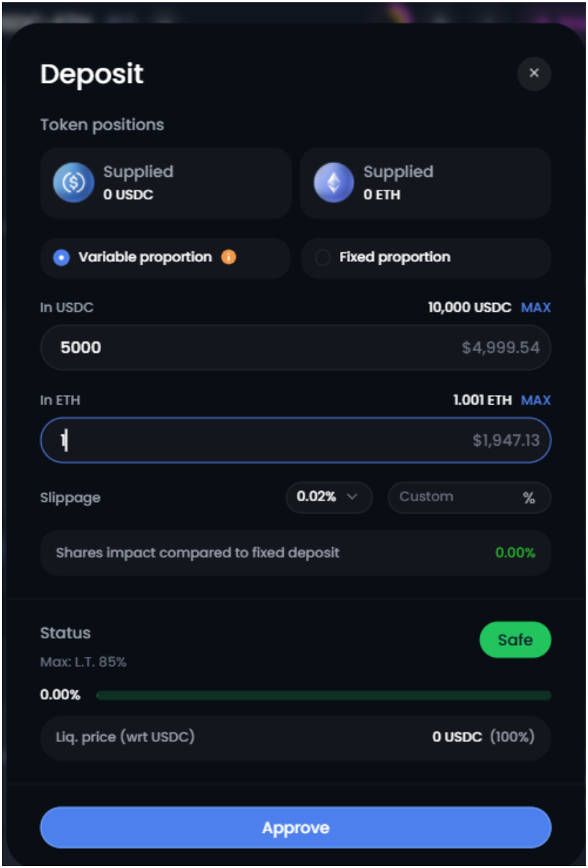
Task: Click the Supplied 0 ETH position card
Action: (426, 183)
